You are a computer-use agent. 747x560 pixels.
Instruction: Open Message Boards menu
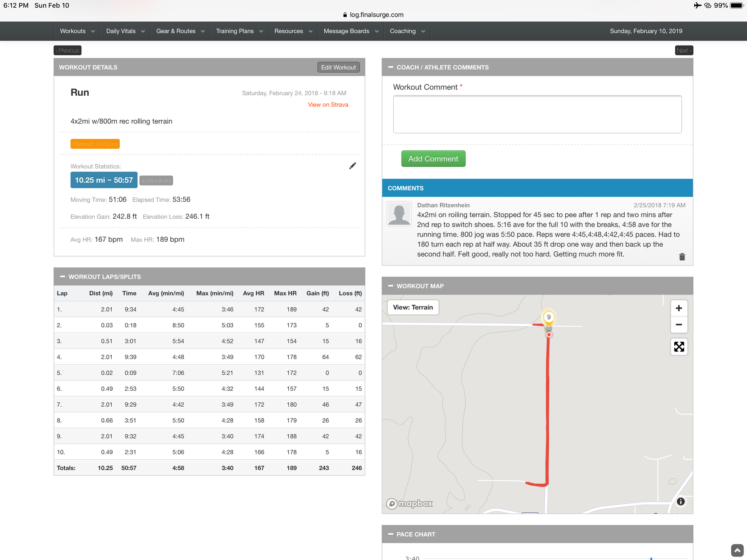pos(351,31)
